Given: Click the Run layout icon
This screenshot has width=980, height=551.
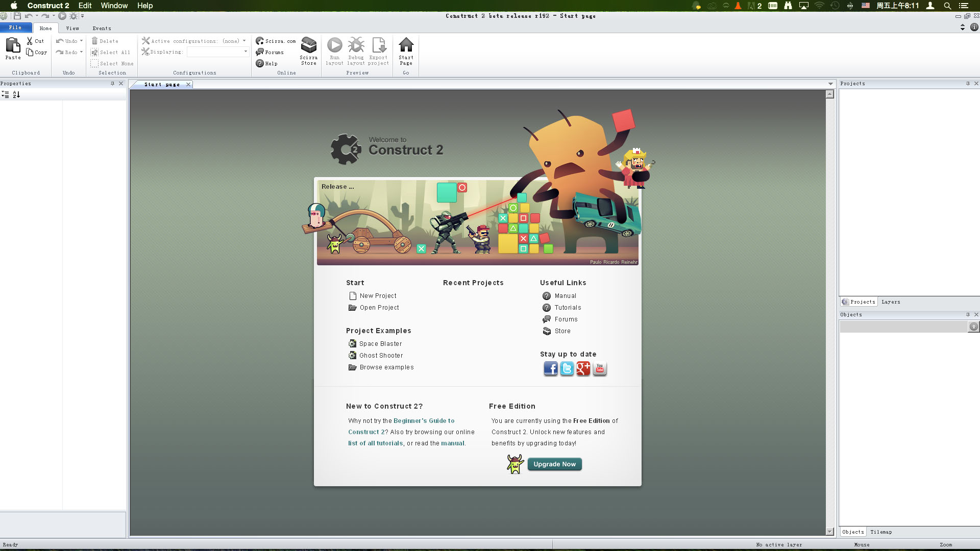Looking at the screenshot, I should 334,45.
